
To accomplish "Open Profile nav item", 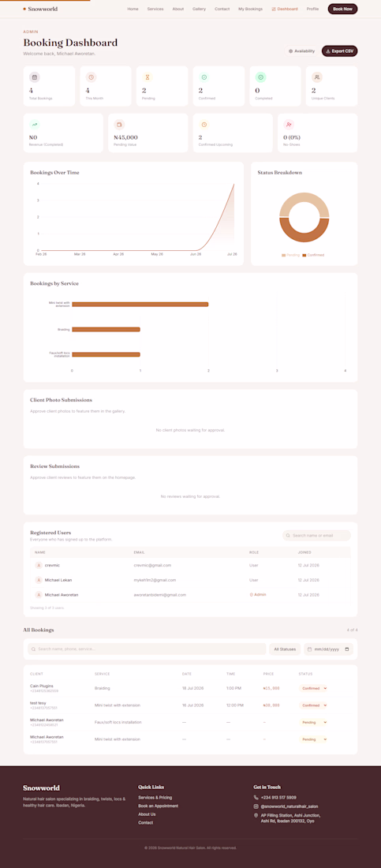I will 312,9.
